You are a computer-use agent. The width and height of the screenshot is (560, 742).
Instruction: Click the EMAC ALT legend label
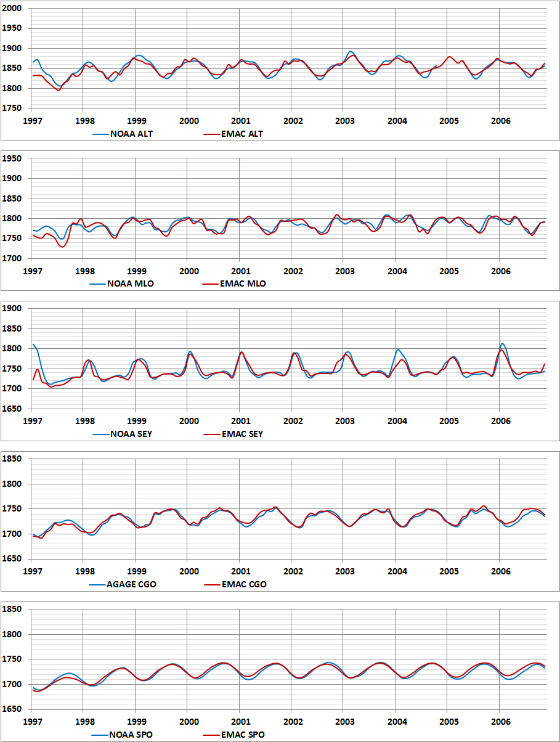click(x=242, y=134)
